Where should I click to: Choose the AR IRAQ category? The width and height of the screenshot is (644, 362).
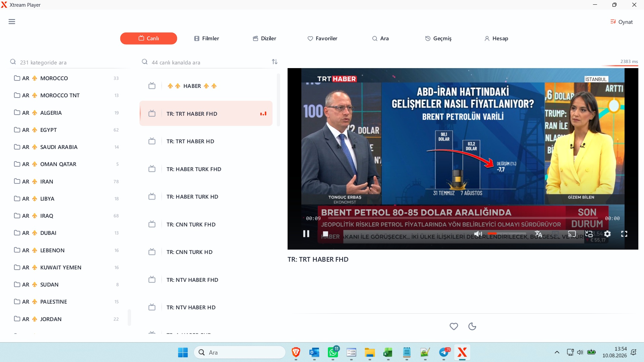point(67,216)
